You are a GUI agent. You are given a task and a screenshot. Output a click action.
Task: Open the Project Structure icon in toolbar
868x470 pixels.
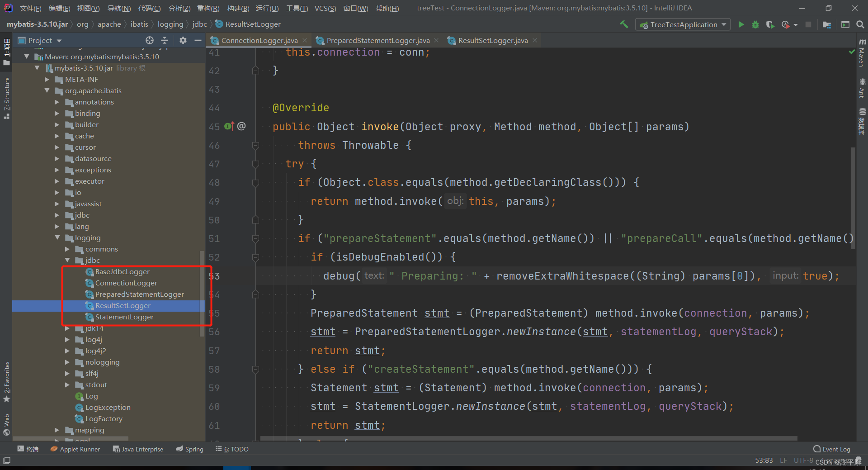[827, 24]
